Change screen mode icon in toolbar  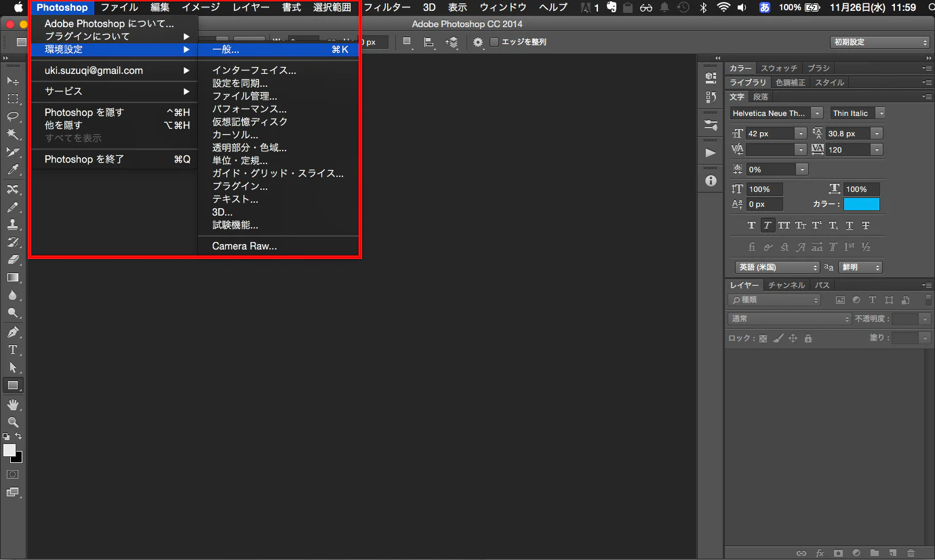click(12, 492)
